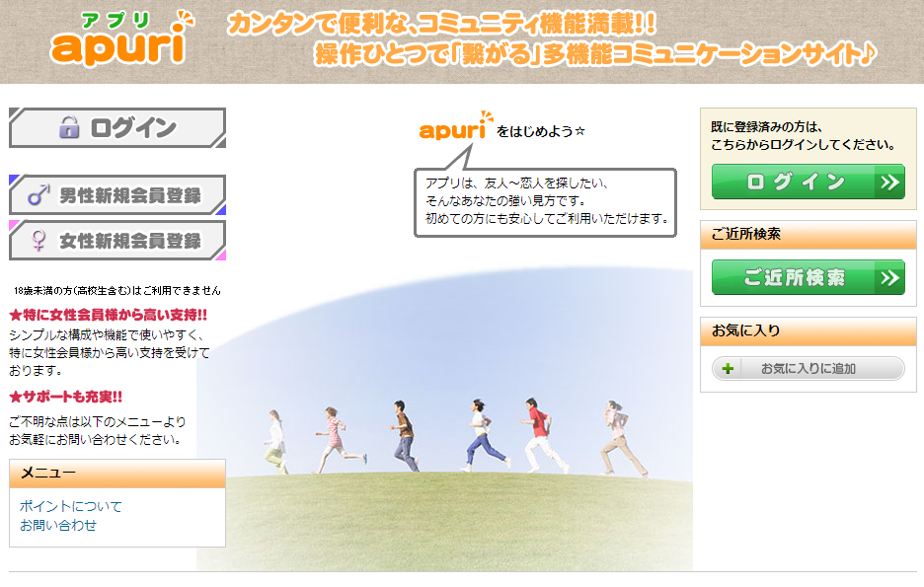Image resolution: width=924 pixels, height=587 pixels.
Task: Click the green plus icon for favorites
Action: [x=728, y=369]
